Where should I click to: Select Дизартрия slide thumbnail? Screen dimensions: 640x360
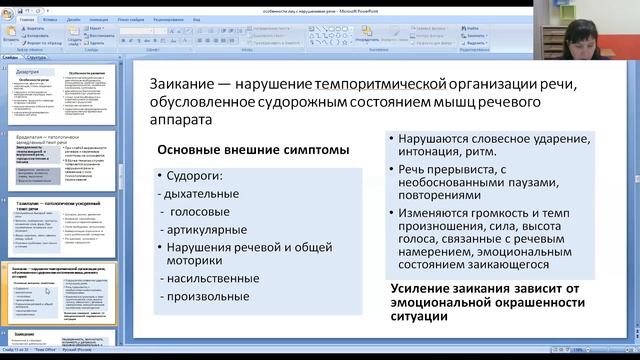click(x=62, y=95)
